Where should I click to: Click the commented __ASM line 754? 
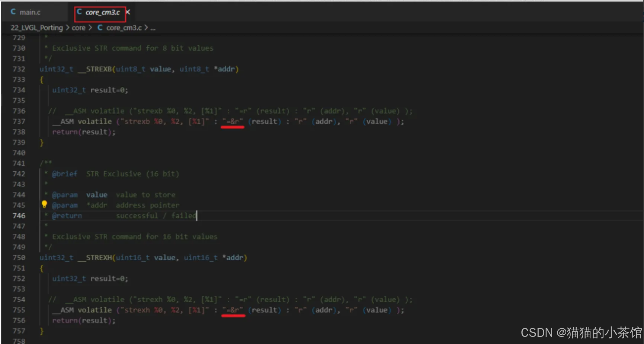click(x=230, y=299)
